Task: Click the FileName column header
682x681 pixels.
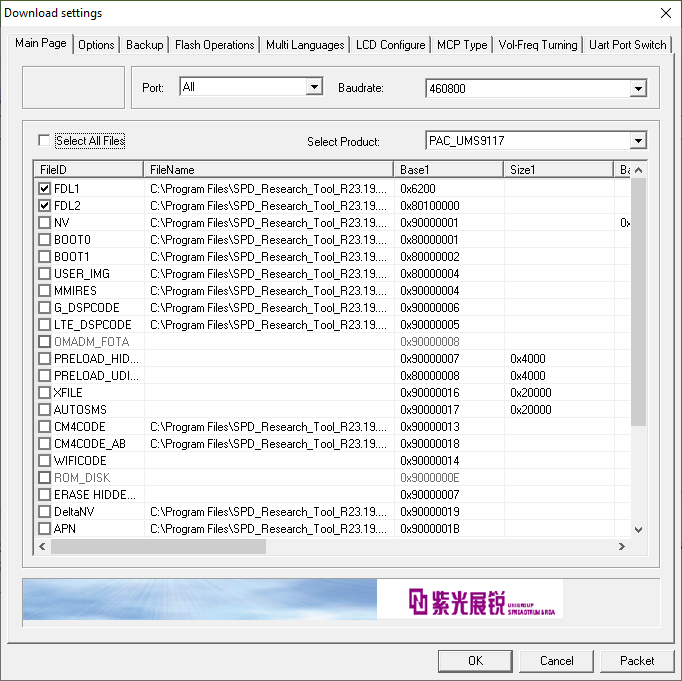Action: [x=268, y=170]
